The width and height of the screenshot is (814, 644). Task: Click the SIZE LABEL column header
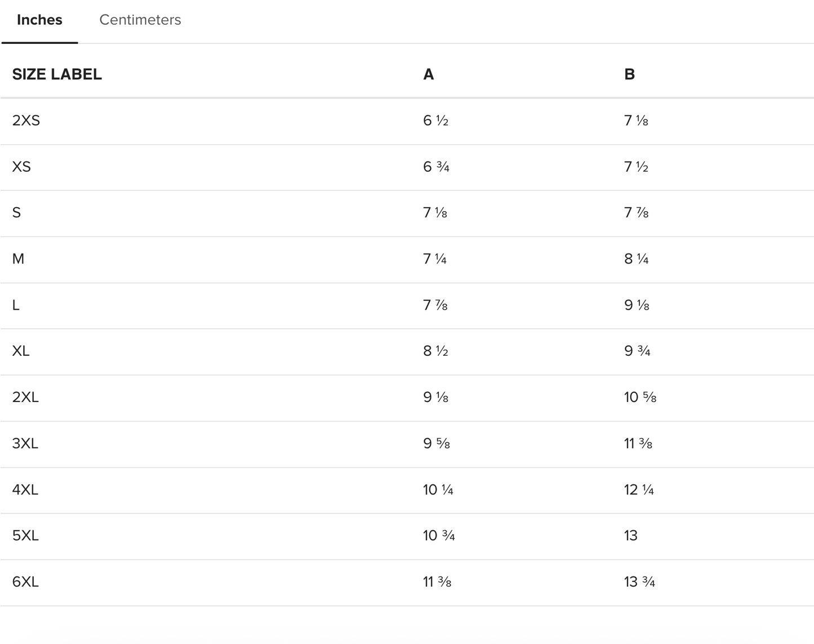(57, 74)
